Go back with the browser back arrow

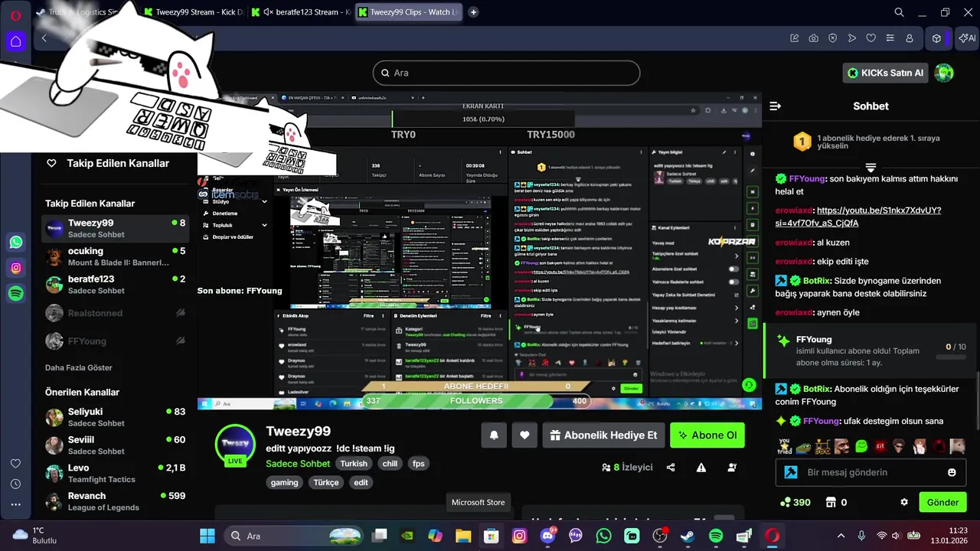tap(44, 38)
